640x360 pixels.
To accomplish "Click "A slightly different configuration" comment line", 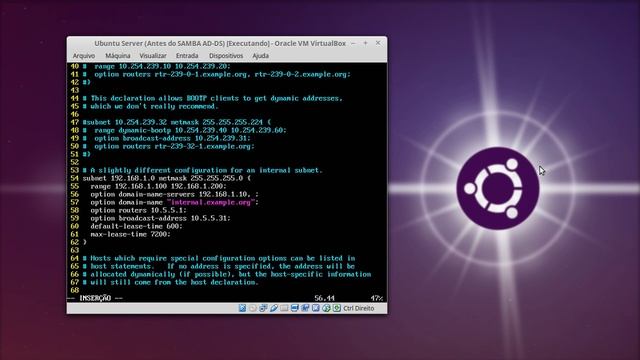I will pos(202,170).
